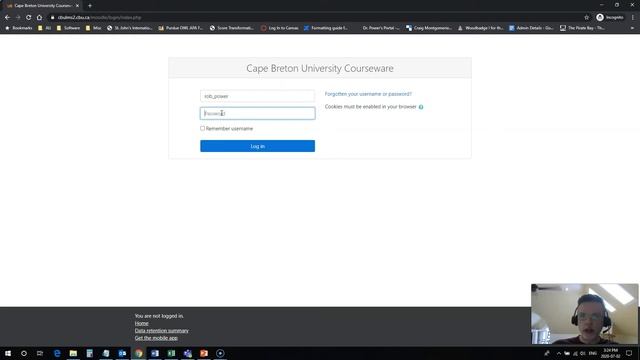Close the Cape Breton University Courseware tab

(x=77, y=6)
